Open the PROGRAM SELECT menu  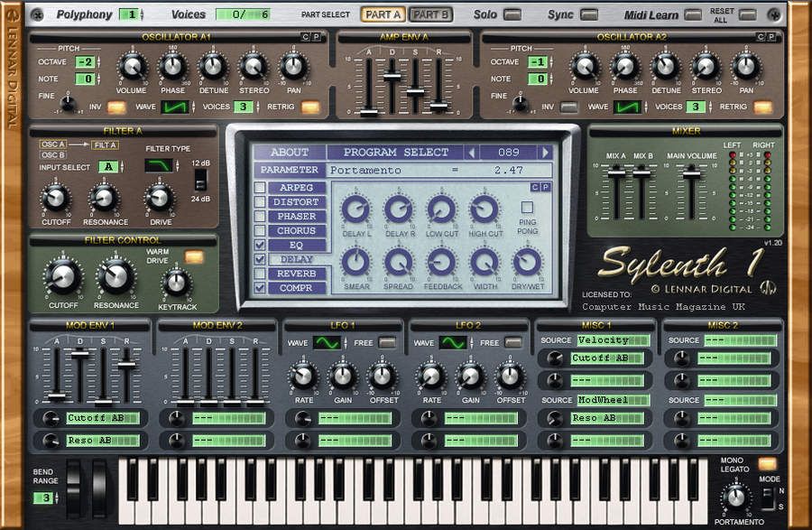pos(396,153)
